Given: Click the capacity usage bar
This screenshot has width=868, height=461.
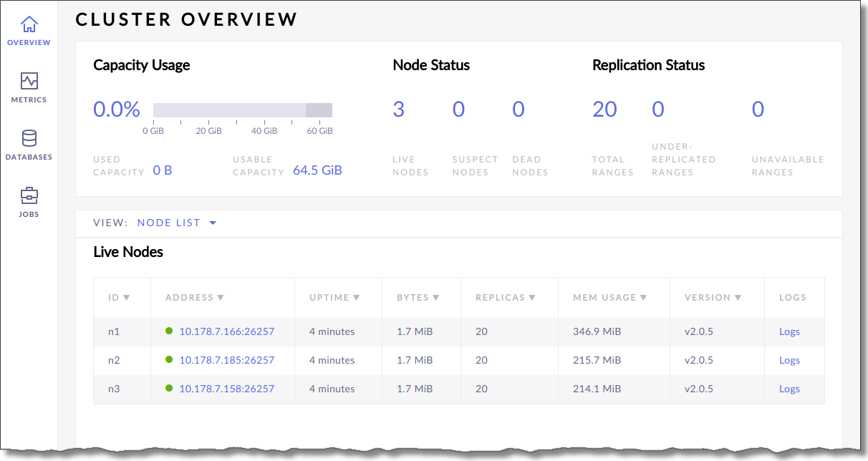Looking at the screenshot, I should tap(242, 110).
